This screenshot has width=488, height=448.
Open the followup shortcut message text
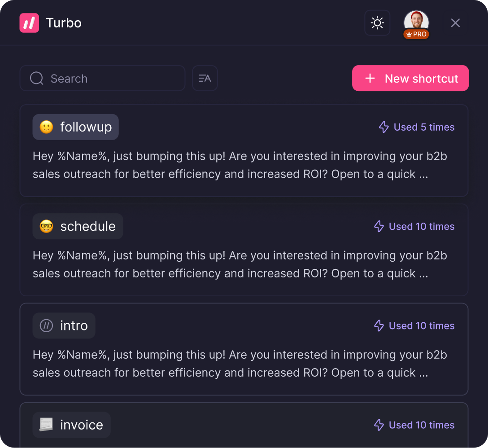240,165
